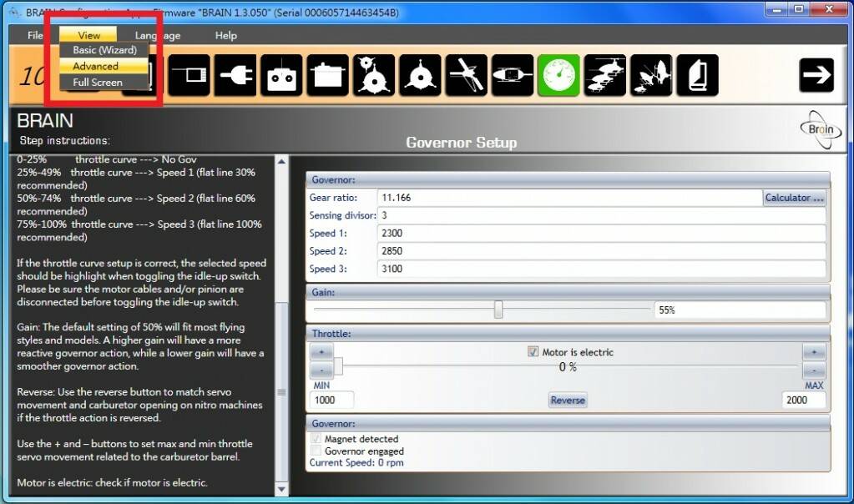The width and height of the screenshot is (854, 504).
Task: Edit the Sensing divisor field
Action: [x=601, y=215]
